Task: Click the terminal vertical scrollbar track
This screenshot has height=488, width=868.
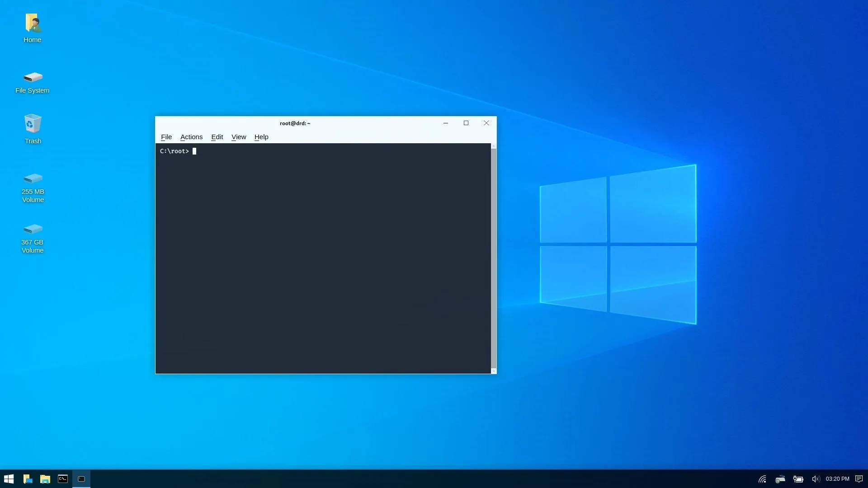Action: click(494, 258)
